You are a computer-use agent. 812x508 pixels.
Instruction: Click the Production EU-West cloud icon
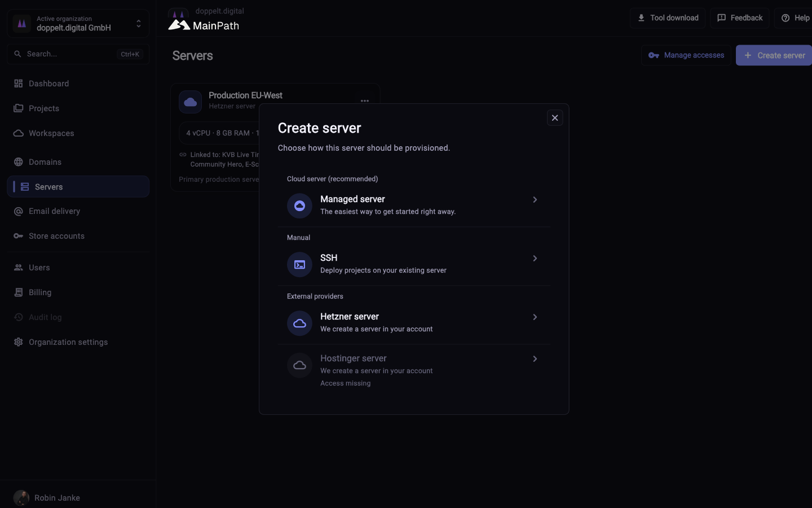pos(190,102)
